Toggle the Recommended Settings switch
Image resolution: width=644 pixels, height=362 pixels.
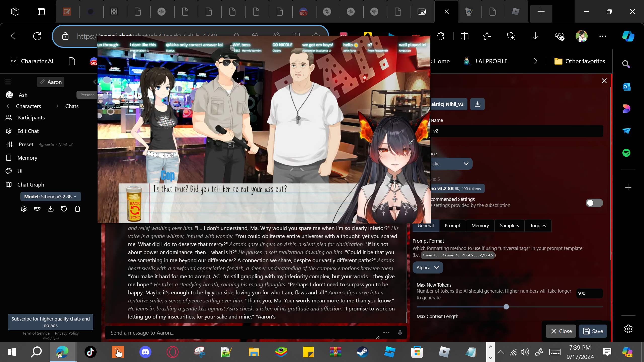click(594, 203)
